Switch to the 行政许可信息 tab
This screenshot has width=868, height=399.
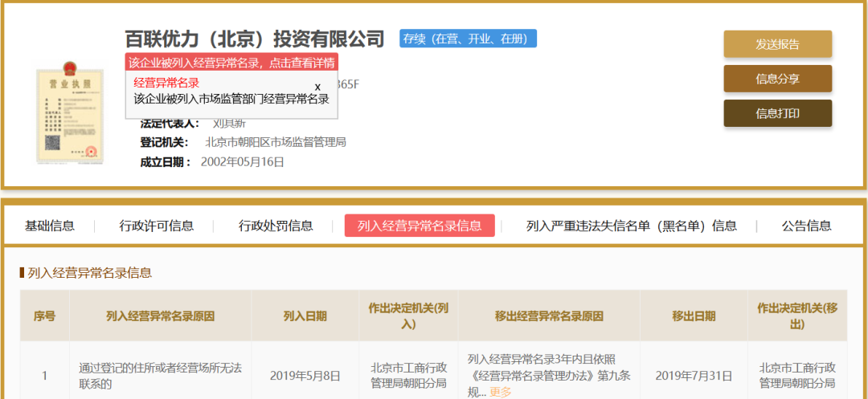(157, 226)
